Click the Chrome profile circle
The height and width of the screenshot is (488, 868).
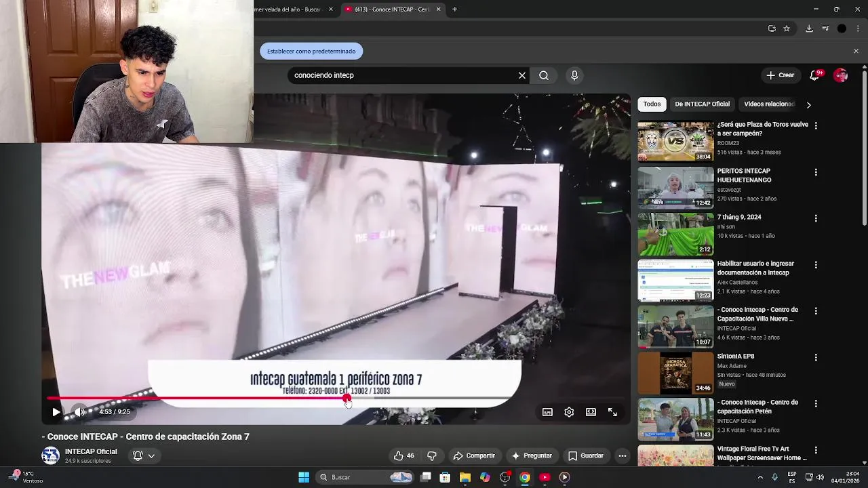coord(842,28)
